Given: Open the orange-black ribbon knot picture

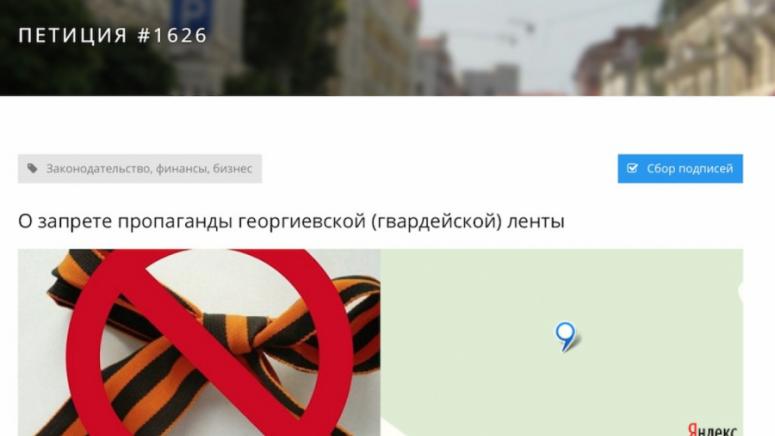Looking at the screenshot, I should click(199, 343).
